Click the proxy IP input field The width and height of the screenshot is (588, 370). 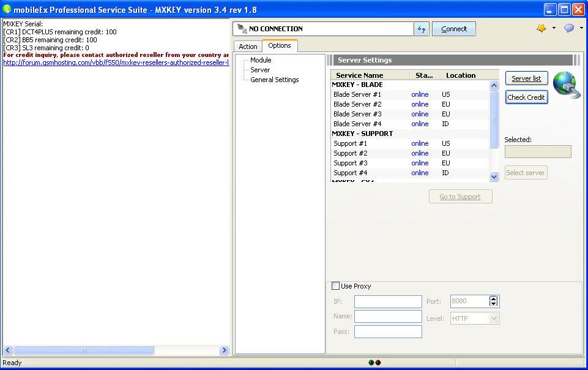[x=388, y=301]
